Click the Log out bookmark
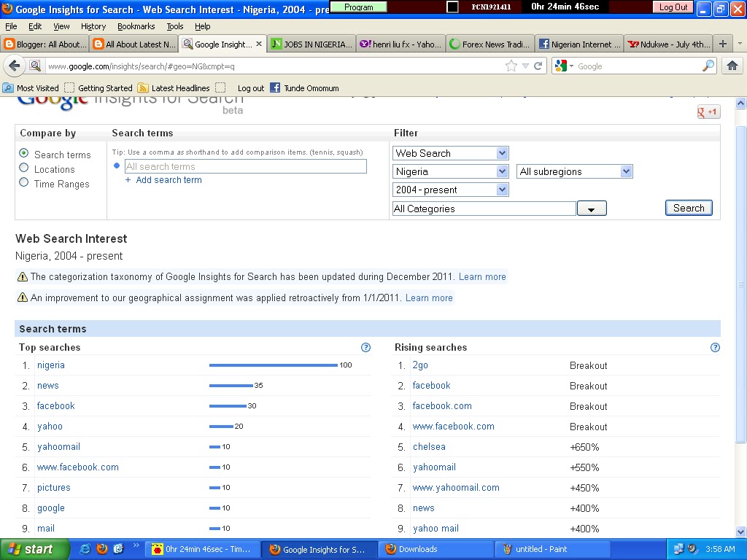The image size is (747, 560). (251, 87)
